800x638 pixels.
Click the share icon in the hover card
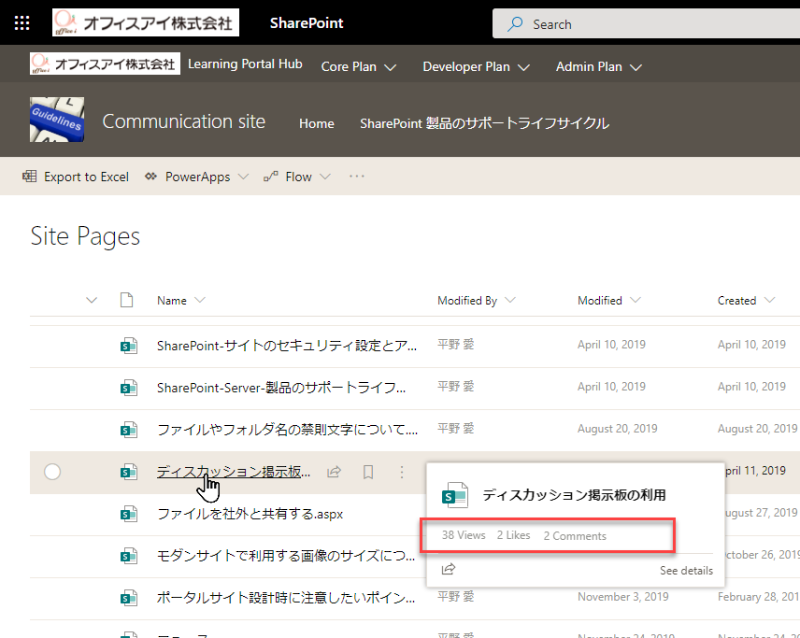pos(448,570)
